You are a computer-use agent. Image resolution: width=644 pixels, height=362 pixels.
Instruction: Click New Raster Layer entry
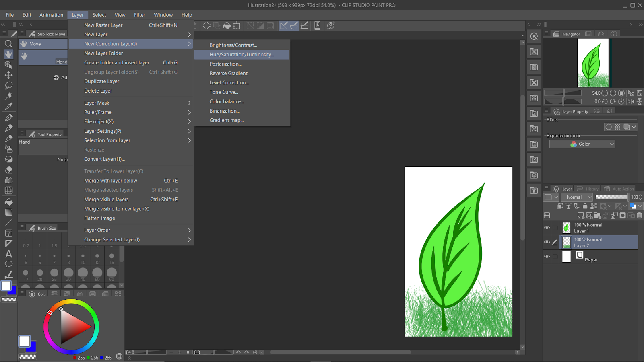point(131,25)
